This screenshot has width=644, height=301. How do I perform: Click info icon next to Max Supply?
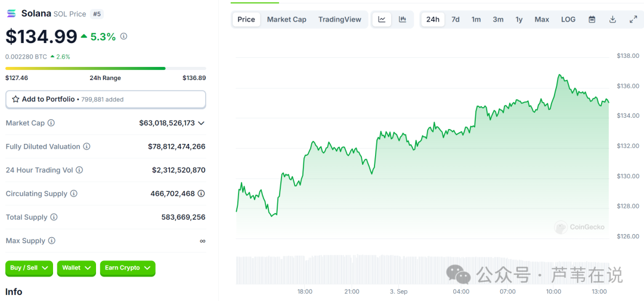pos(52,241)
